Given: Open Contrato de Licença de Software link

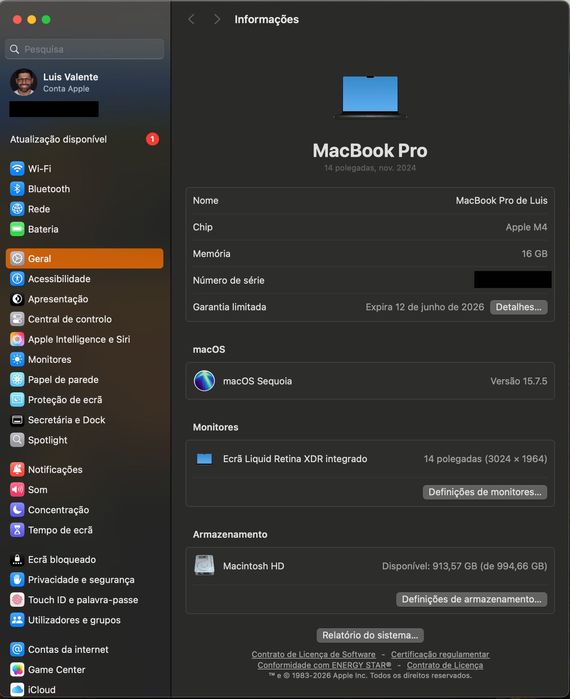Looking at the screenshot, I should [x=313, y=654].
